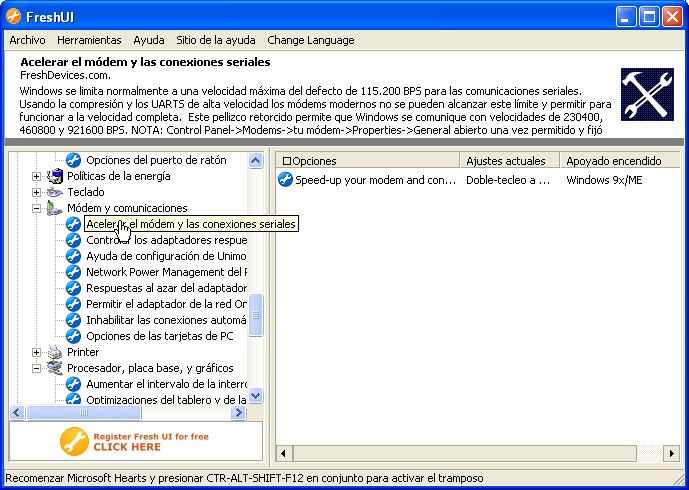Screen dimensions: 689x490
Task: Select Opciones del puerto de ratón
Action: point(156,160)
